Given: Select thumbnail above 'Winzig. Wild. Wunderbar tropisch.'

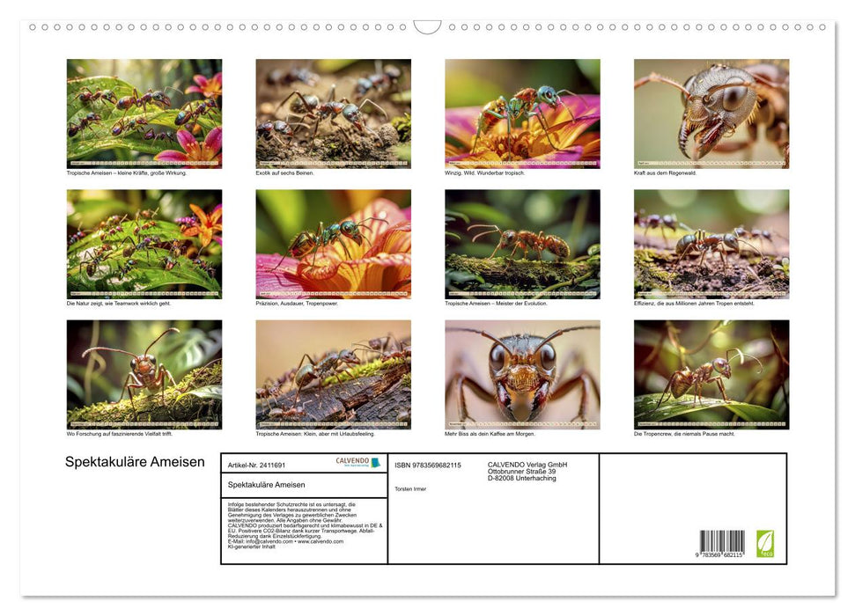Looking at the screenshot, I should [x=522, y=114].
